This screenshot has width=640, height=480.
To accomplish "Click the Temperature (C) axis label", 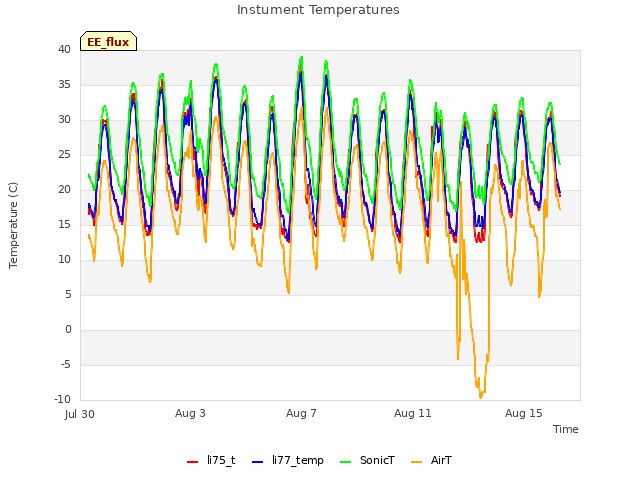I will pyautogui.click(x=13, y=225).
